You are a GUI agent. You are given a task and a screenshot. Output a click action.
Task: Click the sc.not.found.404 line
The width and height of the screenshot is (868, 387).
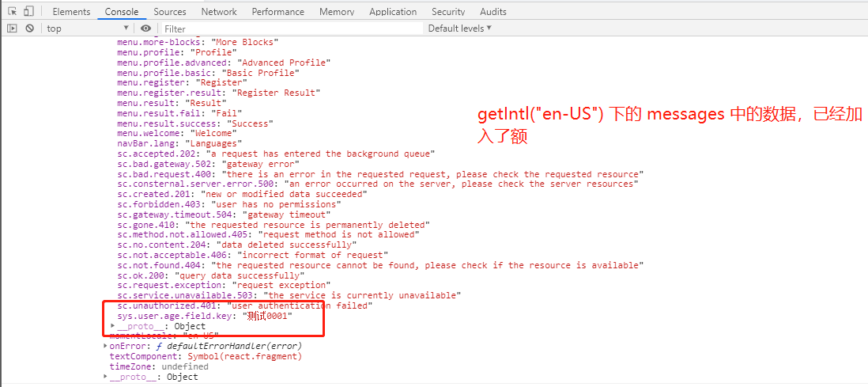point(380,265)
